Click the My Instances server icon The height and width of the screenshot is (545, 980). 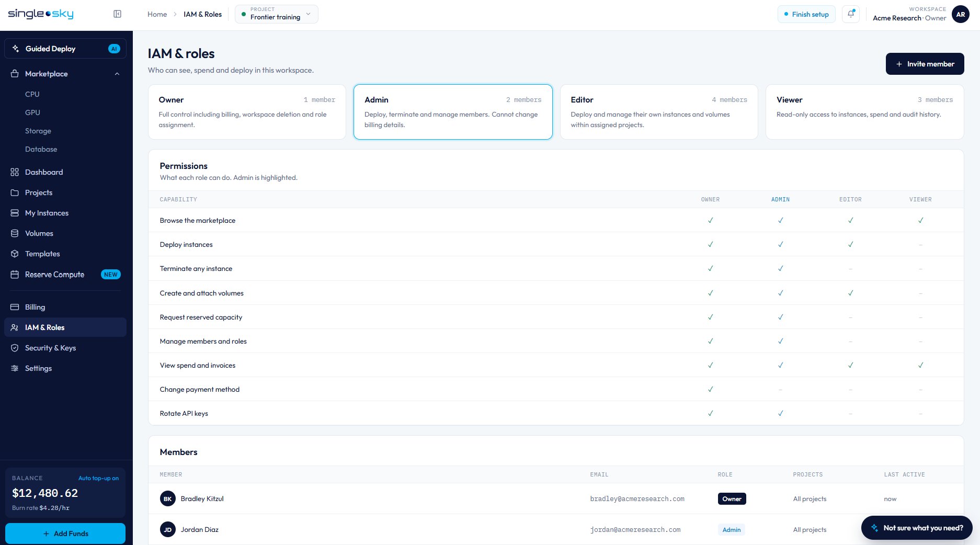[x=15, y=213]
